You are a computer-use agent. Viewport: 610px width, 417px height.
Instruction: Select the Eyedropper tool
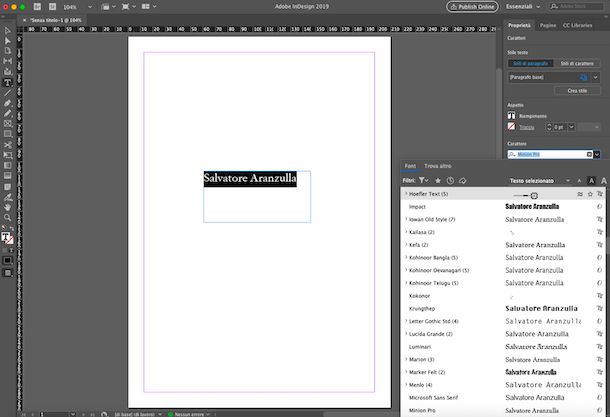[x=7, y=197]
